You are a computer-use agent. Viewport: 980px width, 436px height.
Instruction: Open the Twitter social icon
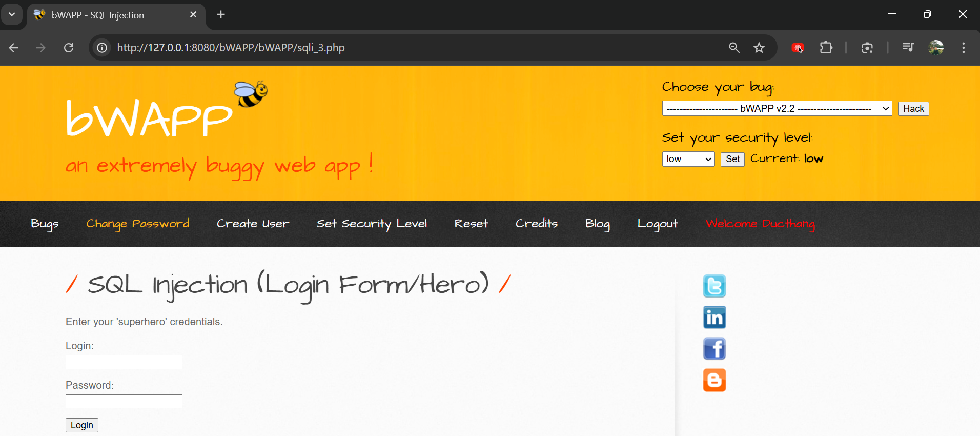coord(714,286)
